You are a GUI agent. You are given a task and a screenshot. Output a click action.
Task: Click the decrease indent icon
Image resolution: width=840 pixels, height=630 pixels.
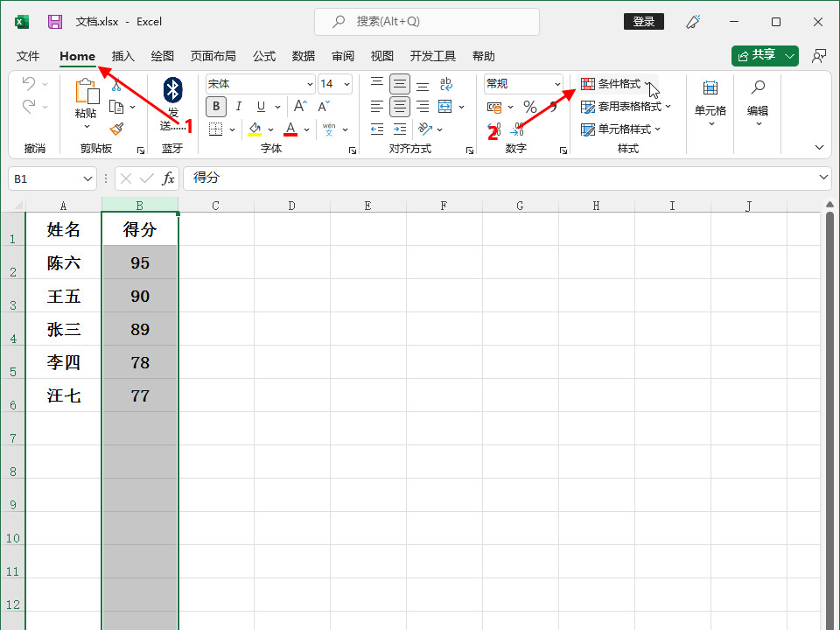point(377,129)
